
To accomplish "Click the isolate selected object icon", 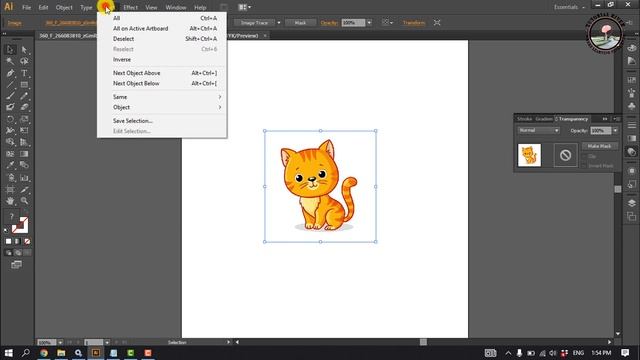I will (437, 22).
